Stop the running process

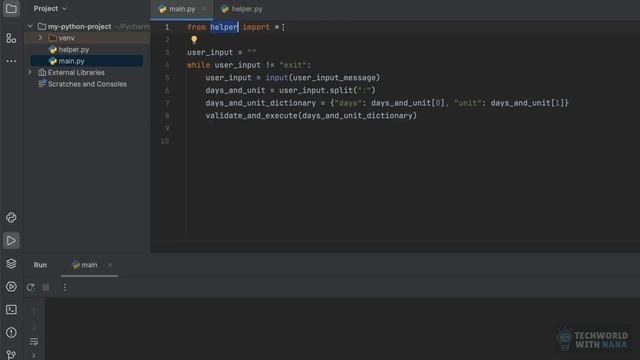coord(46,287)
